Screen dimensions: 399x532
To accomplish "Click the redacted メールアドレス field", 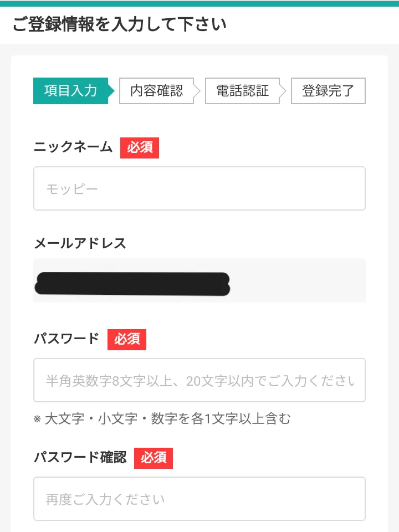I will pos(199,280).
